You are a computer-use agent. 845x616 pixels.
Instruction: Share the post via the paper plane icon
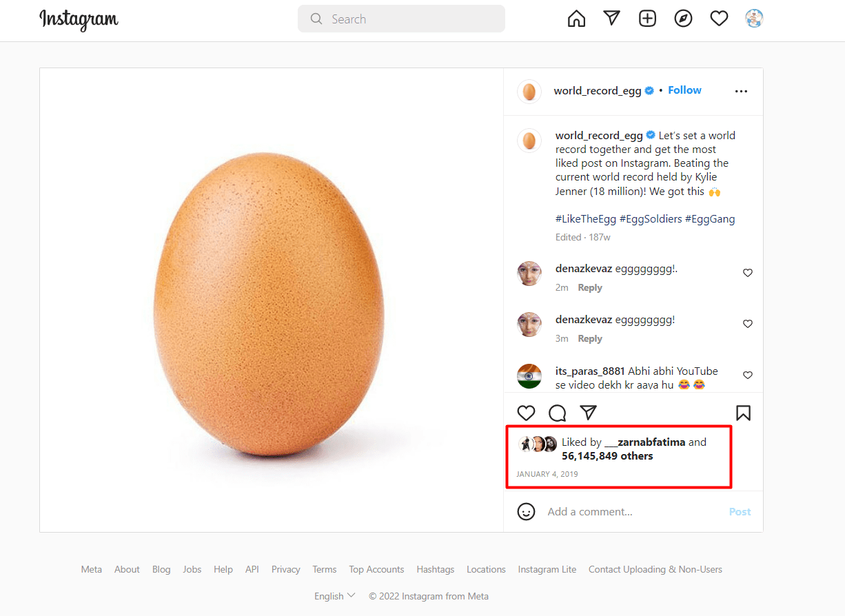pyautogui.click(x=588, y=412)
